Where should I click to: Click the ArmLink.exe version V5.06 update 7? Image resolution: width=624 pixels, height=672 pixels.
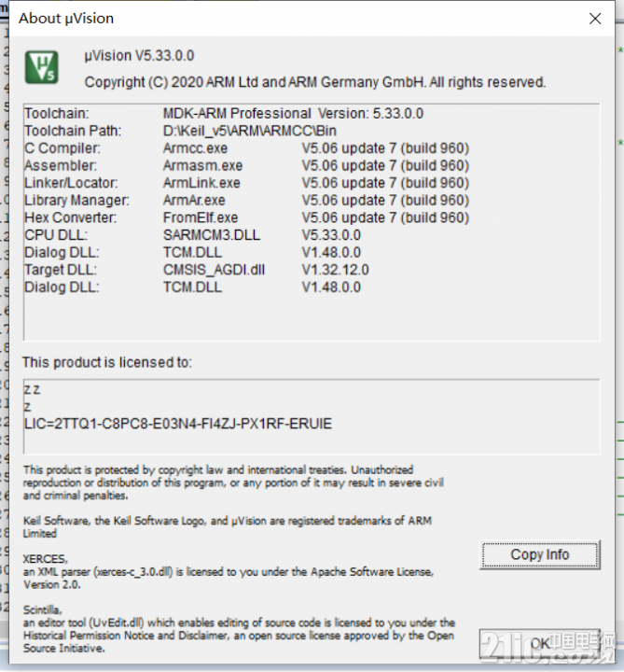(385, 183)
